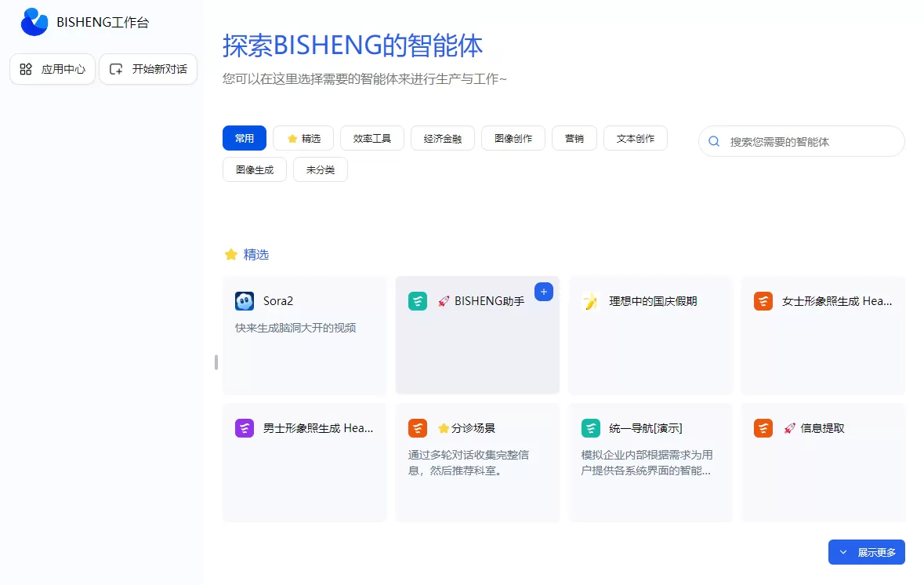Screen dimensions: 924x585
Task: Click the magnifier icon in search box
Action: tap(714, 141)
